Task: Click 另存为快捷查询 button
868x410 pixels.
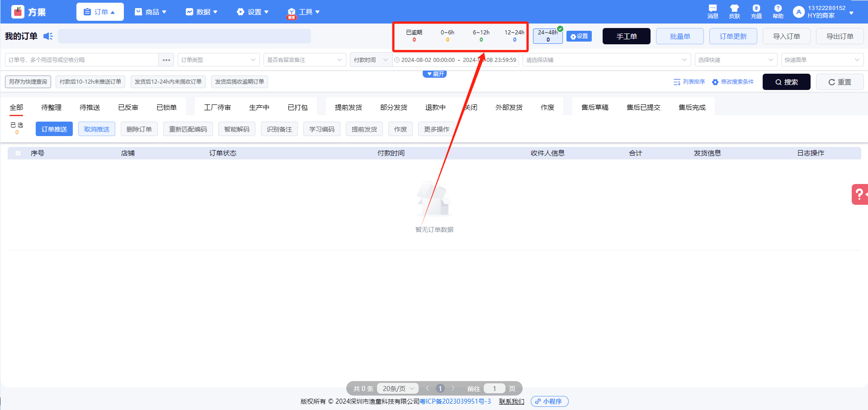Action: (28, 82)
